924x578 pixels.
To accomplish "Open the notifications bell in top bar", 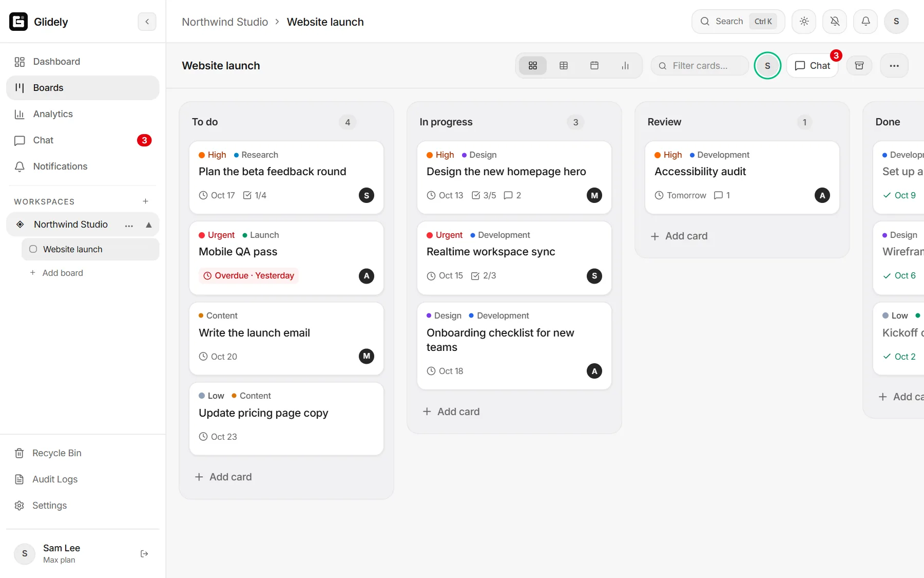I will point(865,22).
